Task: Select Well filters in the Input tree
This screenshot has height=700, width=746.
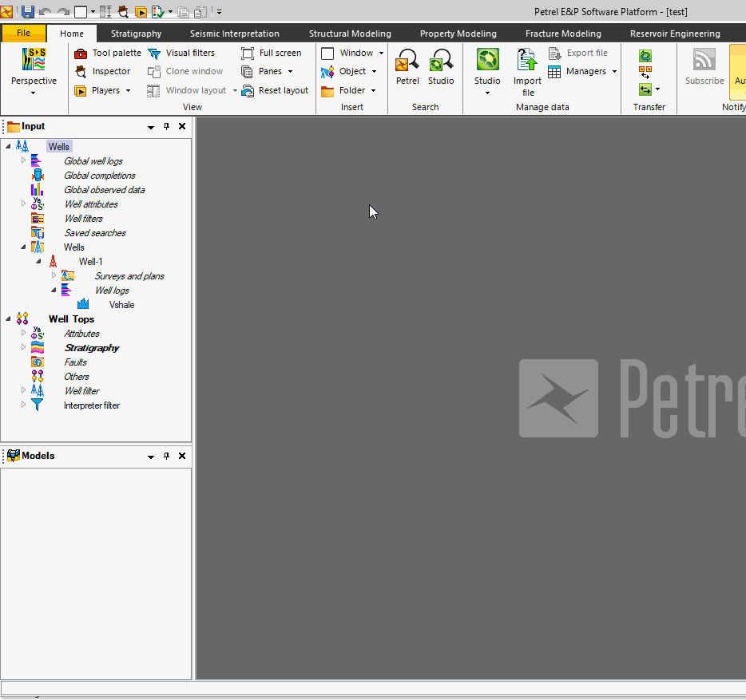Action: (x=84, y=219)
